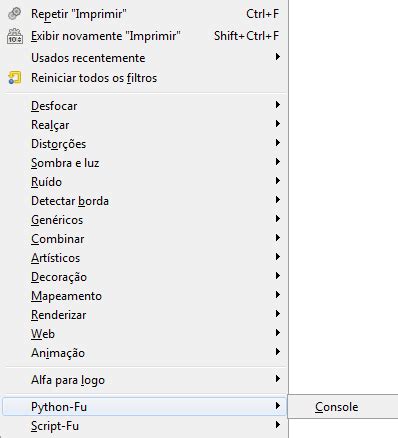Expand the Script-Fu submenu arrow
Viewport: 398px width, 438px height.
[x=277, y=425]
